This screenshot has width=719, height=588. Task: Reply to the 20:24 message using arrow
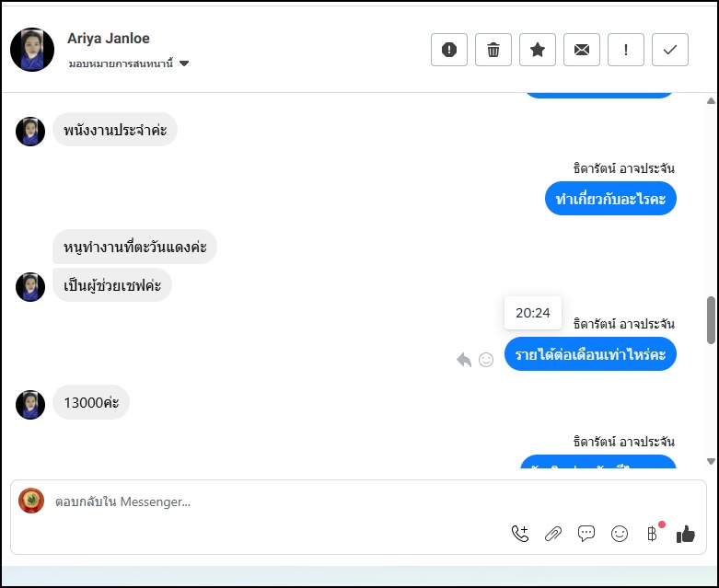464,360
